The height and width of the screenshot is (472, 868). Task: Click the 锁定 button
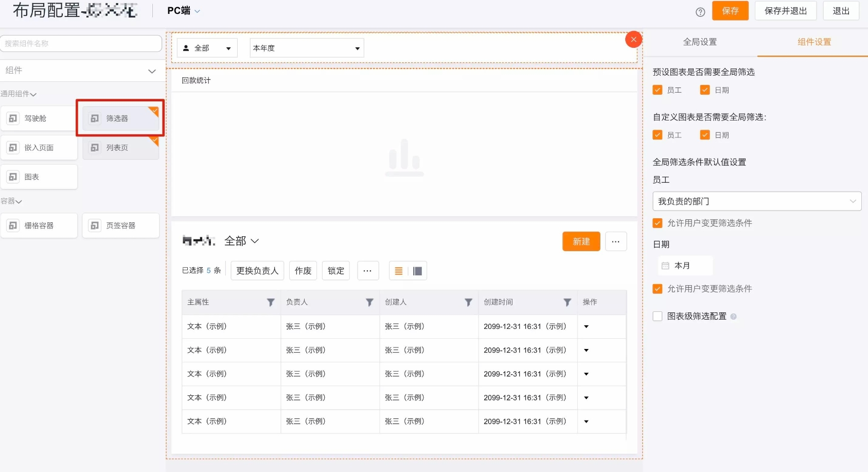(x=336, y=271)
